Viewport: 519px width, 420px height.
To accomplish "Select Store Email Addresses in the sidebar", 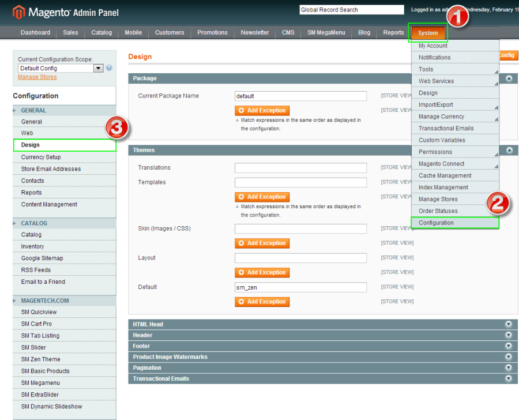I will click(65, 169).
